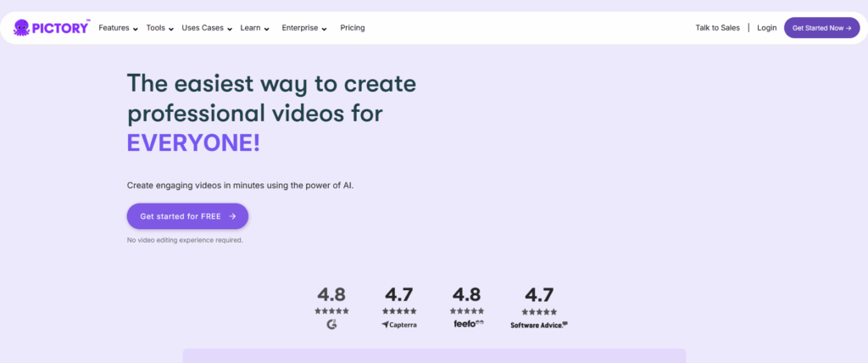This screenshot has height=363, width=868.
Task: Open the Features menu
Action: [x=114, y=28]
